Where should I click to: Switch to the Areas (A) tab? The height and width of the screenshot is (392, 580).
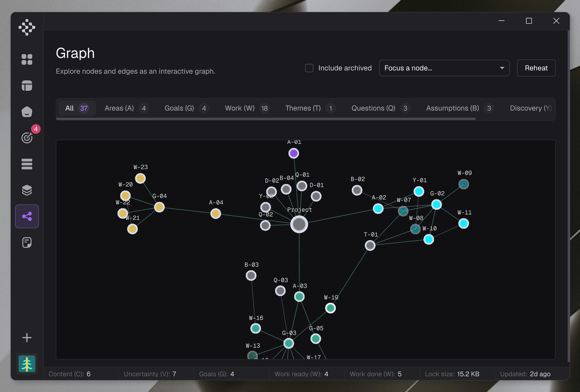126,108
